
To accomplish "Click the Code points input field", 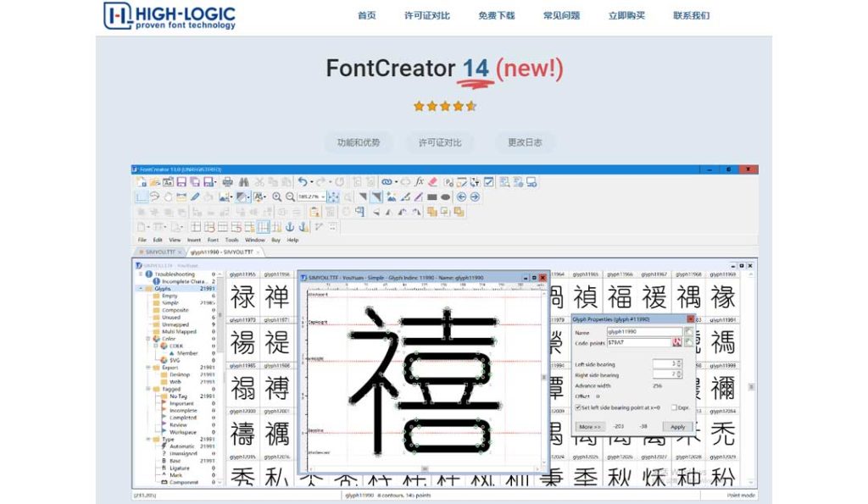I will click(639, 343).
